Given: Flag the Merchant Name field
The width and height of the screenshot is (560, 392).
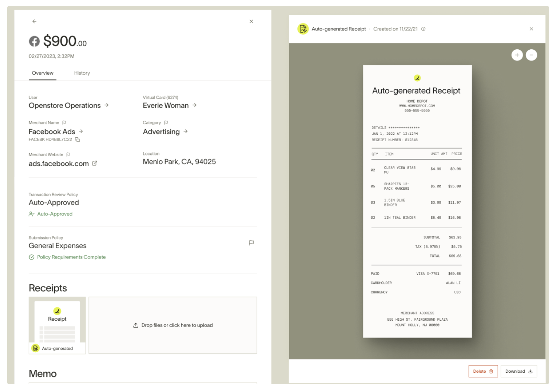Looking at the screenshot, I should (x=65, y=122).
